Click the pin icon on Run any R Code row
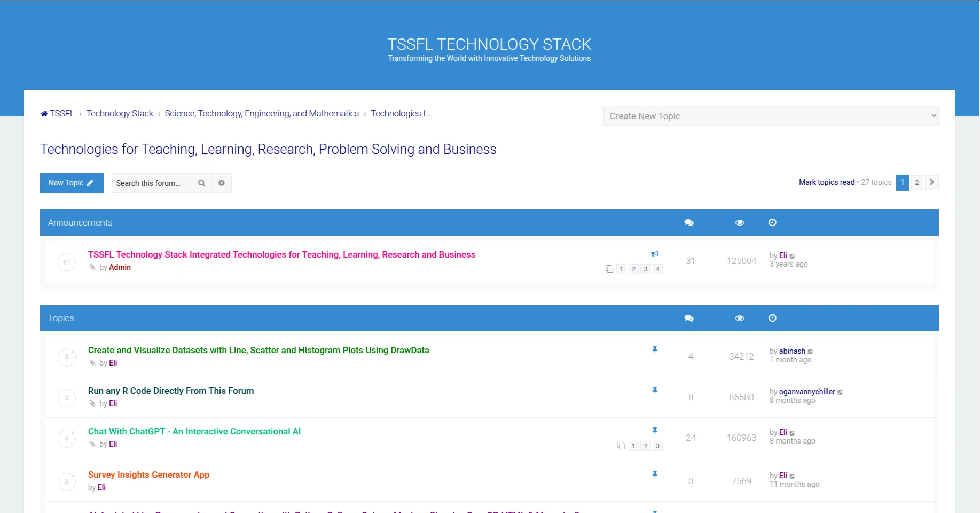980x513 pixels. [655, 390]
